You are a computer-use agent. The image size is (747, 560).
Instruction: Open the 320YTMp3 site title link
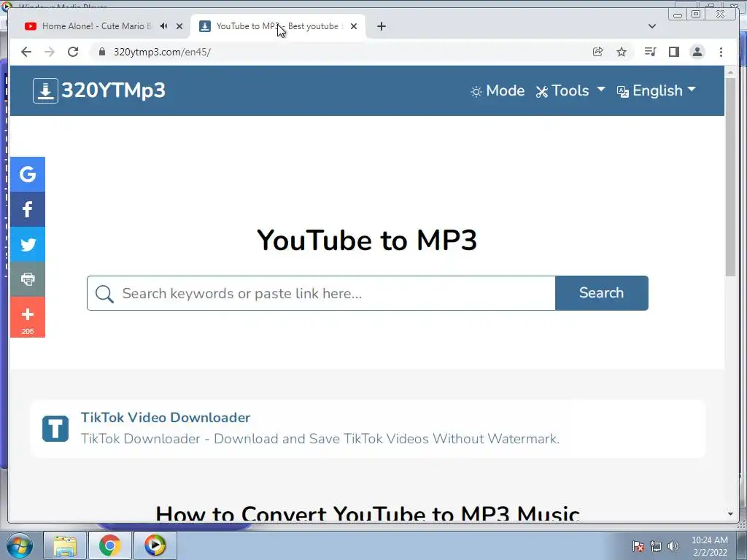[113, 90]
